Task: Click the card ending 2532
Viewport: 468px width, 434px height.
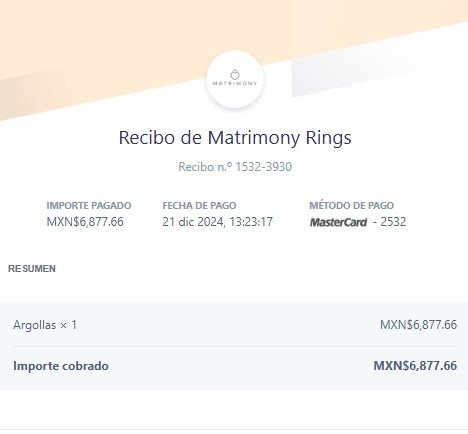Action: click(393, 222)
